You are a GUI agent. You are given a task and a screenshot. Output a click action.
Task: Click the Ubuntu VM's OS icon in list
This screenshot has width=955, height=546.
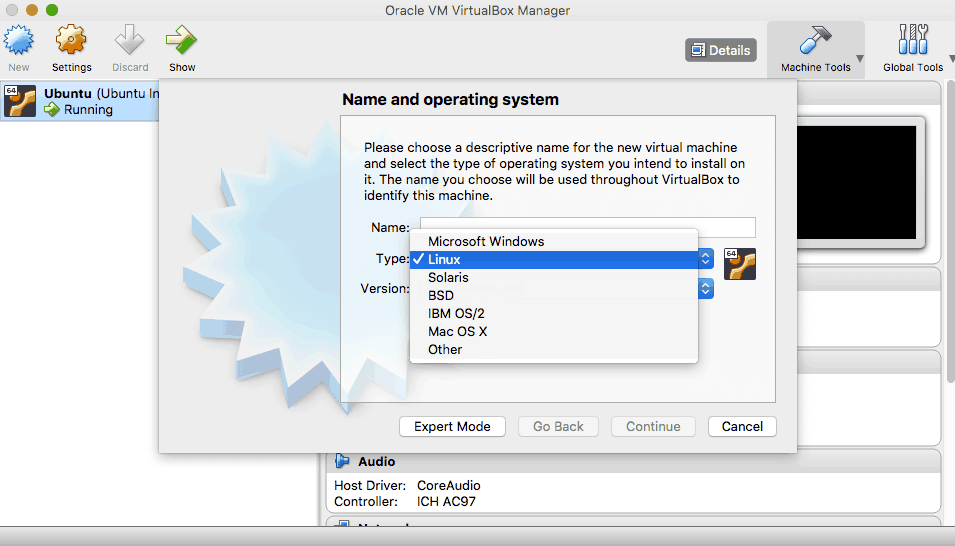[20, 101]
